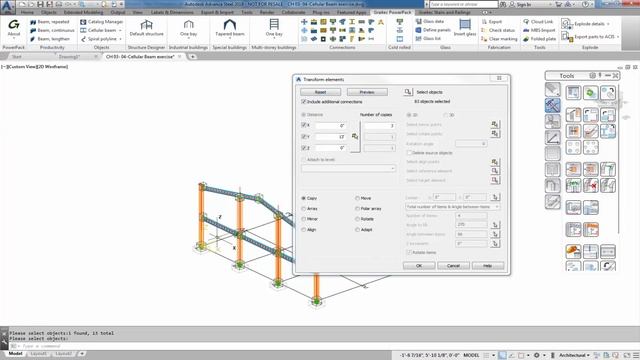640x360 pixels.
Task: Open Objects ribbon tab
Action: pyautogui.click(x=49, y=13)
